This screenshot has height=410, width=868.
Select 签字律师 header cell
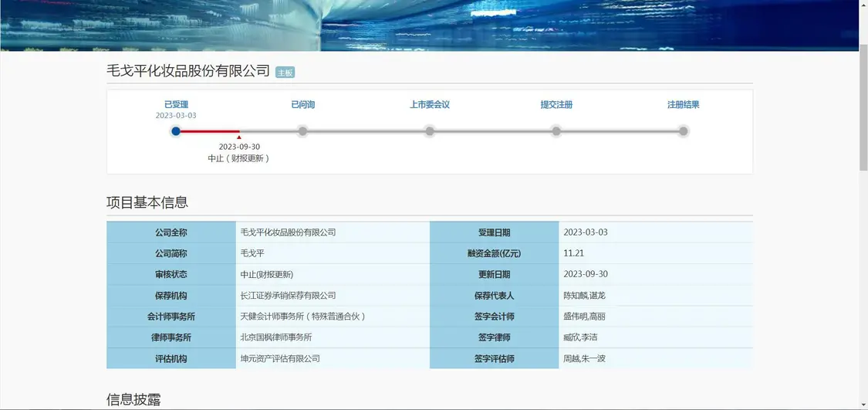pyautogui.click(x=495, y=337)
